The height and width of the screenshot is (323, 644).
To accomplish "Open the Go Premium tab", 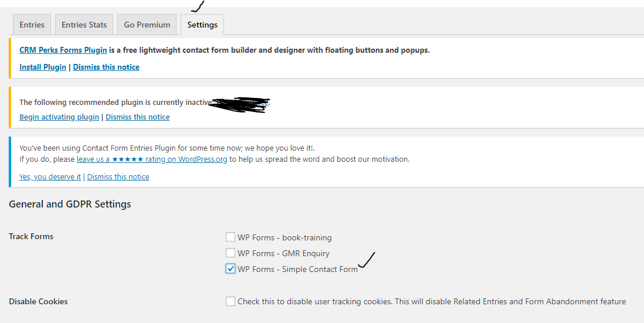I will pos(147,25).
